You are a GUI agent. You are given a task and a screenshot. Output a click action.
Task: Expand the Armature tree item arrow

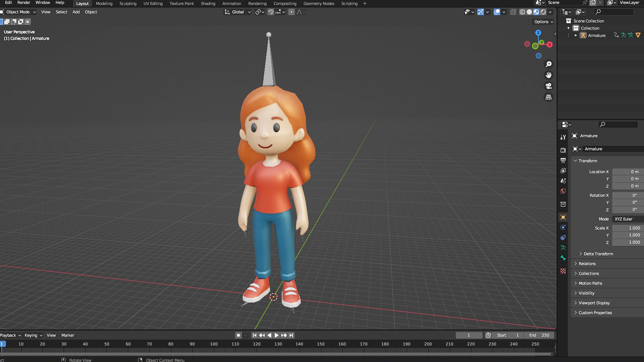tap(576, 36)
